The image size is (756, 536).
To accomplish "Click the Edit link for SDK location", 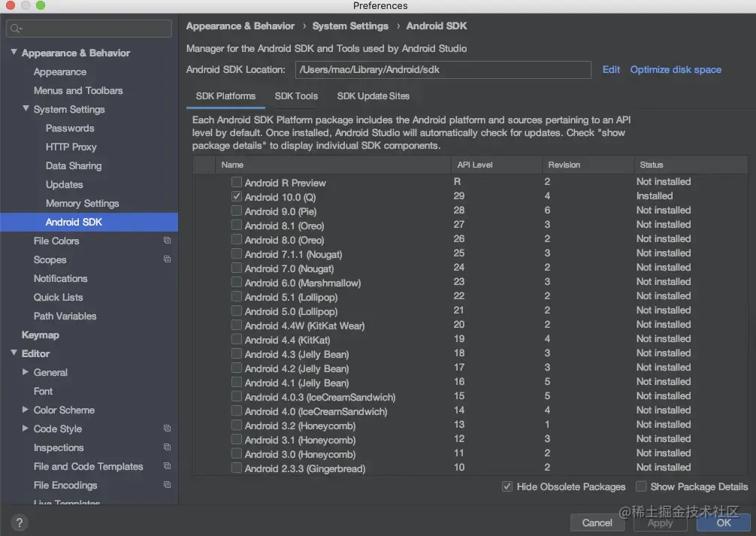I will click(x=611, y=69).
